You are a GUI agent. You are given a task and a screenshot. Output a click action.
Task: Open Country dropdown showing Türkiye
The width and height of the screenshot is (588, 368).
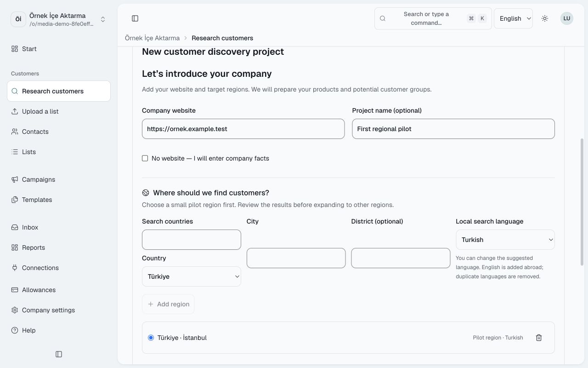coord(192,276)
